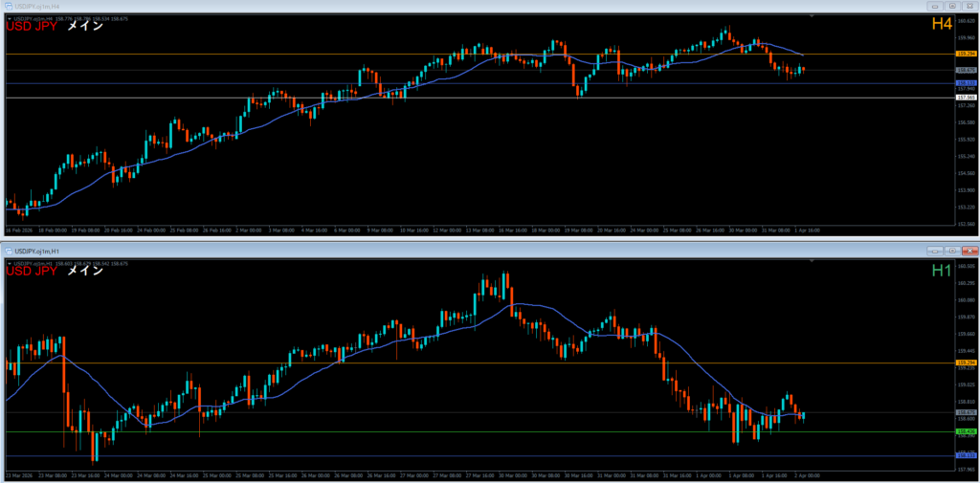Select the green 158.436 price tag on H1 chart
Viewport: 980px width, 483px height.
[965, 431]
